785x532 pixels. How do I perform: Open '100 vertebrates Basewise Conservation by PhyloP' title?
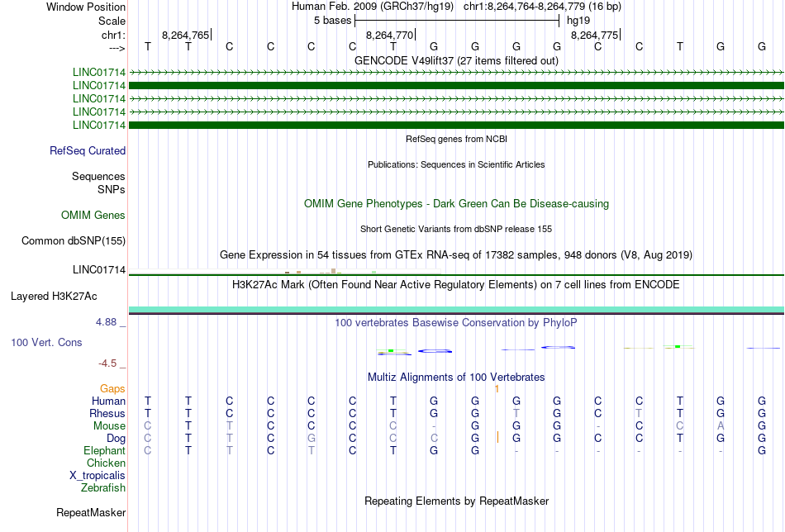[x=456, y=323]
